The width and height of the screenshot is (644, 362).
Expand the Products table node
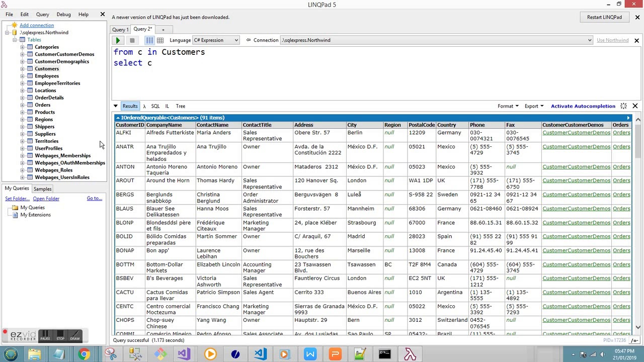[x=22, y=112]
